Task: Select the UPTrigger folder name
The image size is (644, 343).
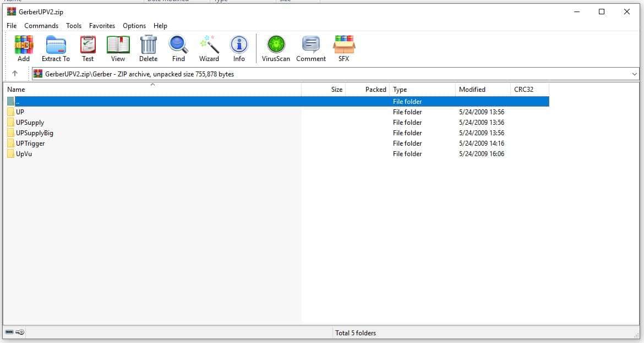Action: coord(30,143)
